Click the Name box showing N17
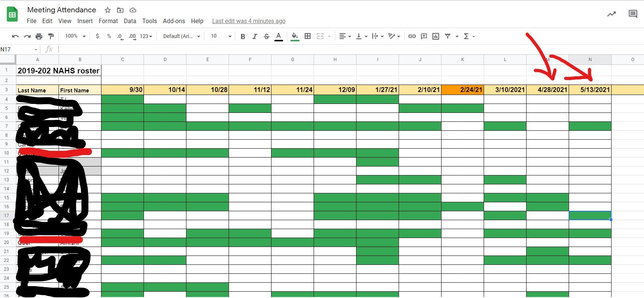Image resolution: width=644 pixels, height=298 pixels. pos(19,49)
